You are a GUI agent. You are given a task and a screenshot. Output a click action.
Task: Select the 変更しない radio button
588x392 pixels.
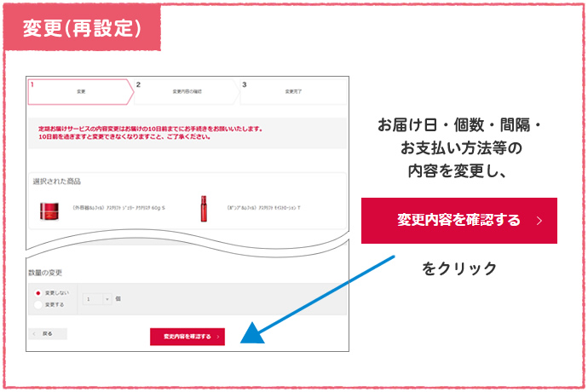[38, 292]
